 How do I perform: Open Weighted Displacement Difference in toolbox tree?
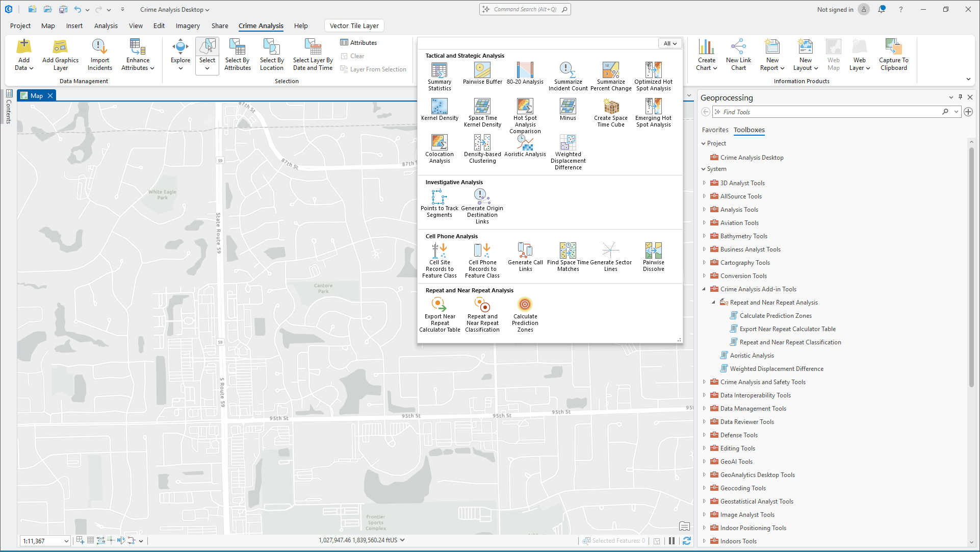[x=777, y=369]
